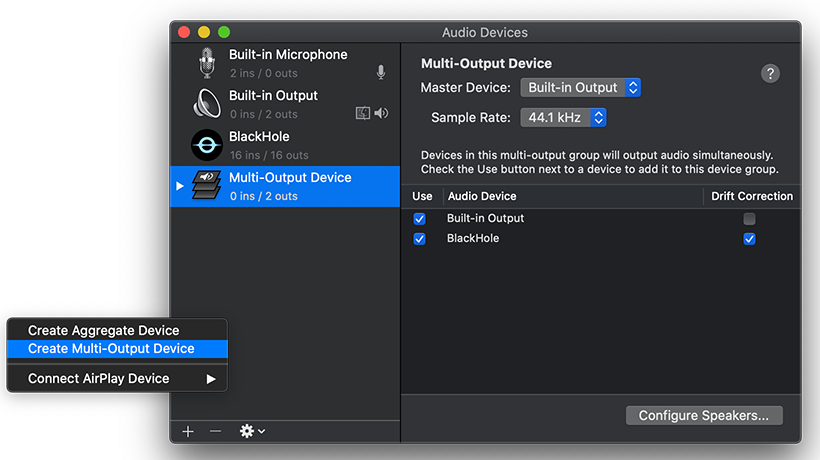
Task: Click the small microphone input indicator icon
Action: point(381,72)
